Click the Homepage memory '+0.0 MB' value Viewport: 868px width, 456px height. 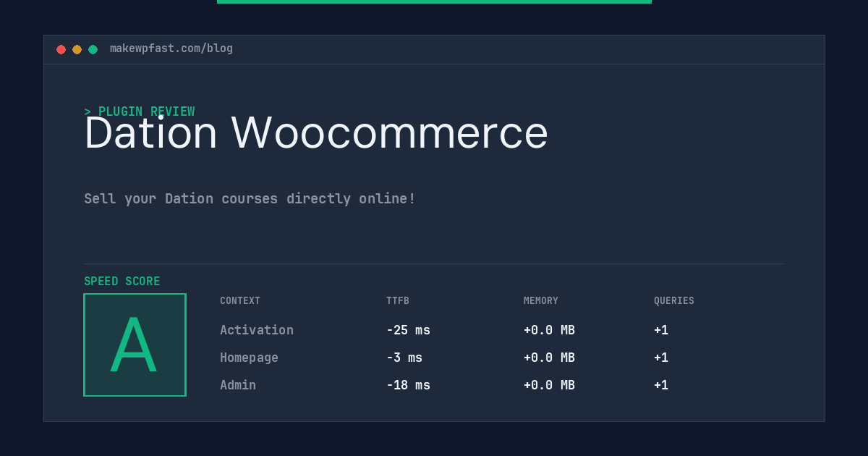tap(549, 358)
